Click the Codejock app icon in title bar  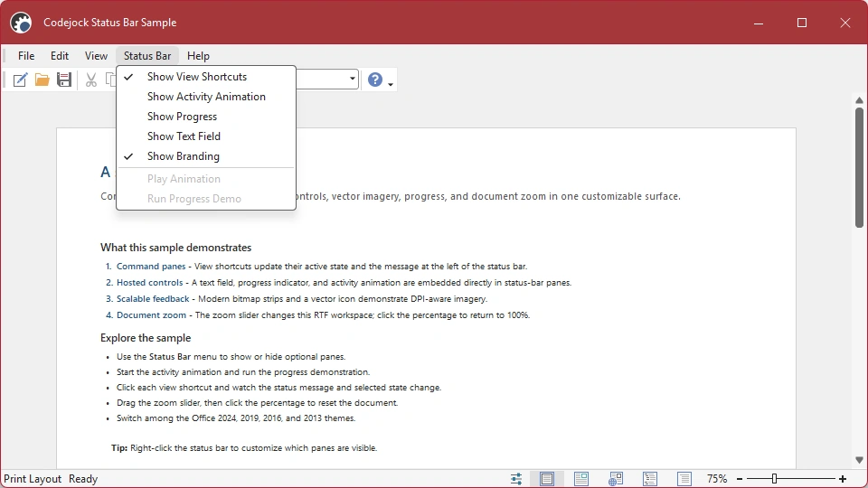click(21, 23)
